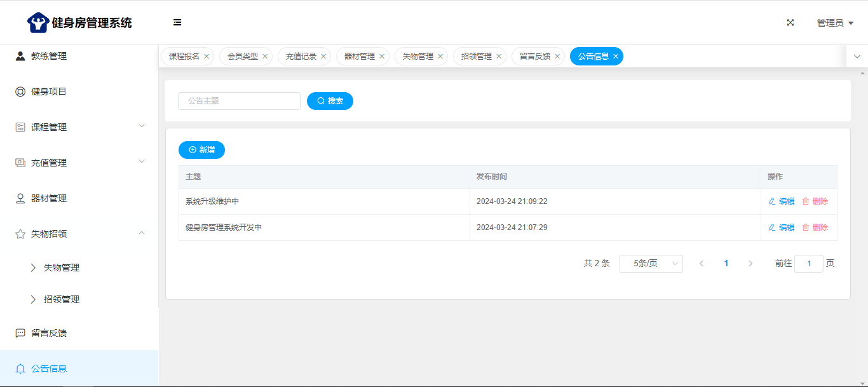Open the 5条/页 page size dropdown

[x=651, y=264]
